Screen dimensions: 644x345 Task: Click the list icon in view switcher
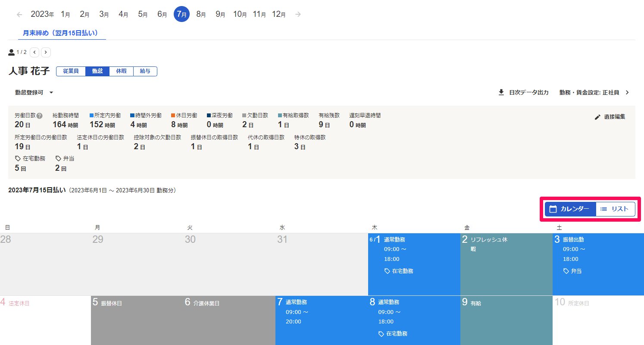coord(604,209)
